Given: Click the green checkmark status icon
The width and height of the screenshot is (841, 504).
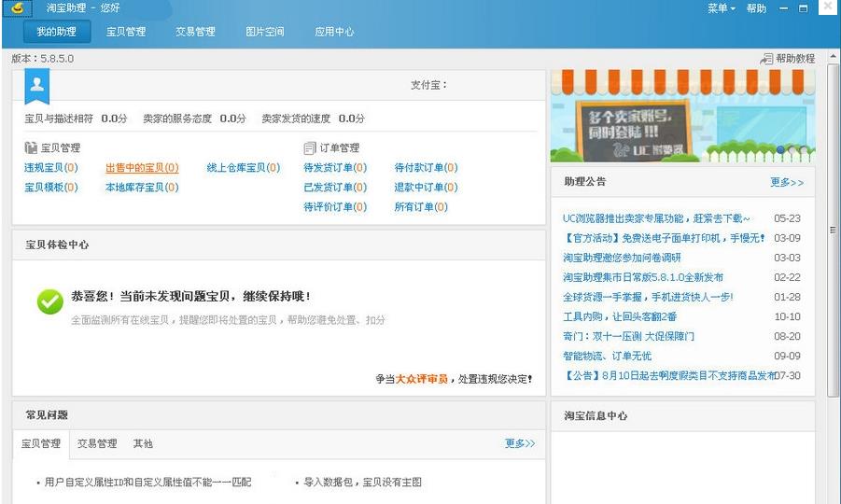Looking at the screenshot, I should pyautogui.click(x=49, y=301).
